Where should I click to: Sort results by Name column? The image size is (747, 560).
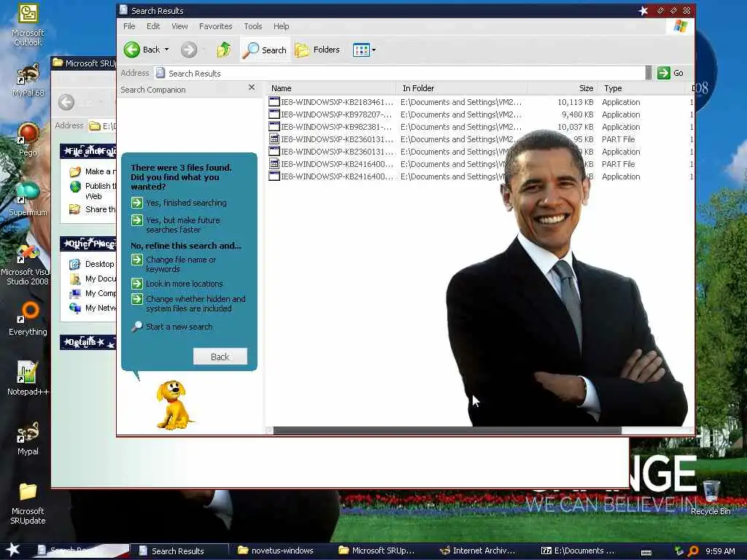[x=331, y=88]
